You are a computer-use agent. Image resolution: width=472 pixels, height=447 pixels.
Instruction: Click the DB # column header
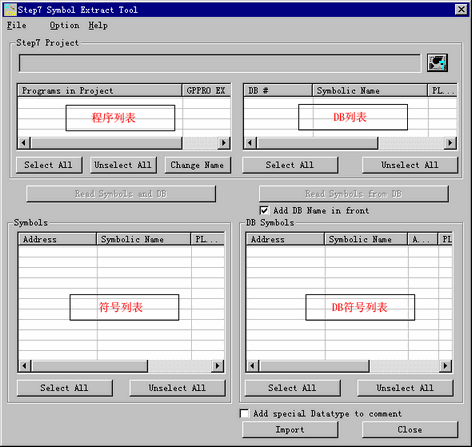point(278,91)
